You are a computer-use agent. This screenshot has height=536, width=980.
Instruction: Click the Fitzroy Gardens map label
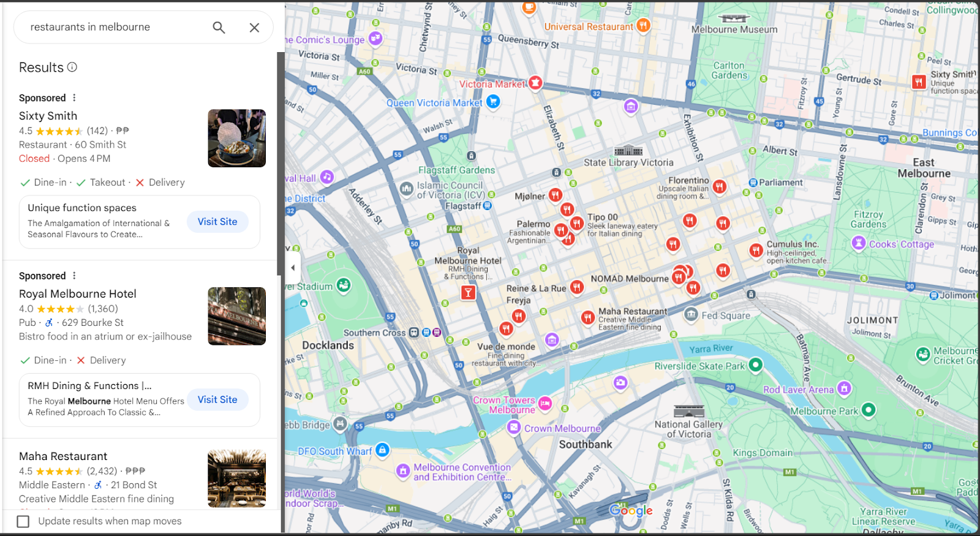click(869, 219)
